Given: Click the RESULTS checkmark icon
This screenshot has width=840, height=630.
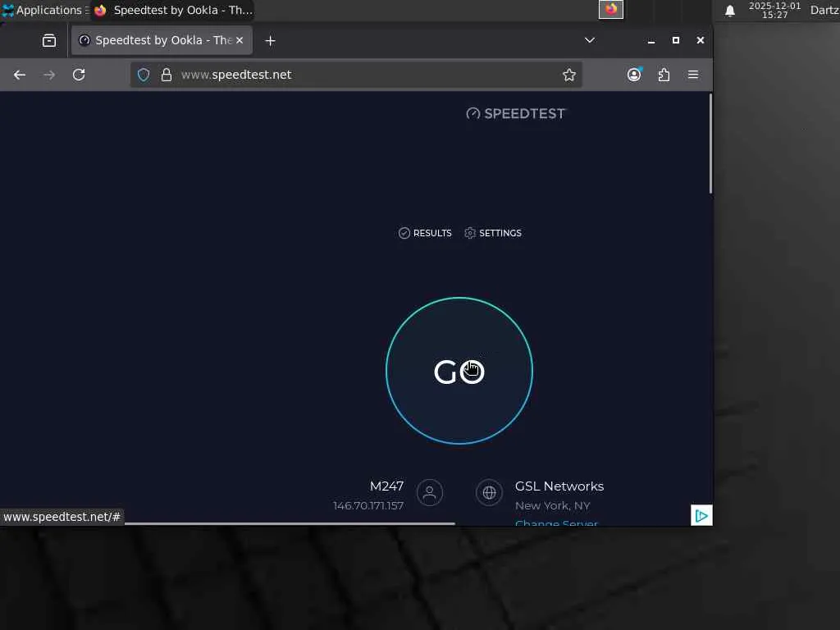Looking at the screenshot, I should tap(404, 233).
